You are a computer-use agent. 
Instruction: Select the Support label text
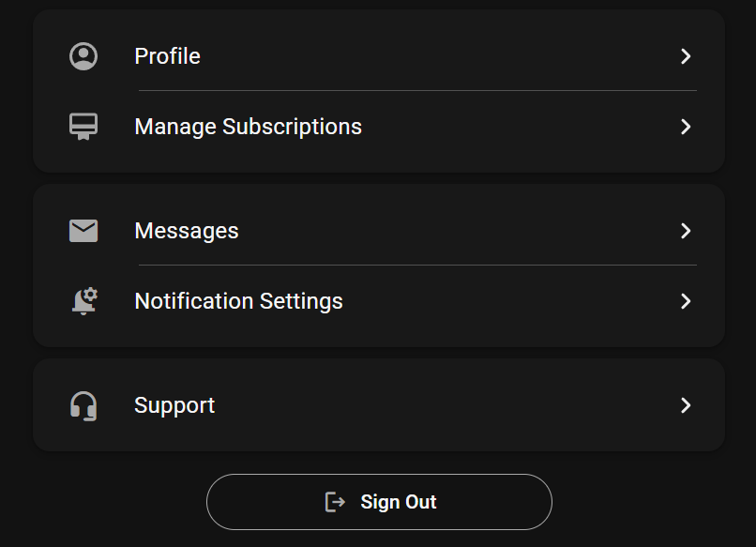(x=174, y=405)
